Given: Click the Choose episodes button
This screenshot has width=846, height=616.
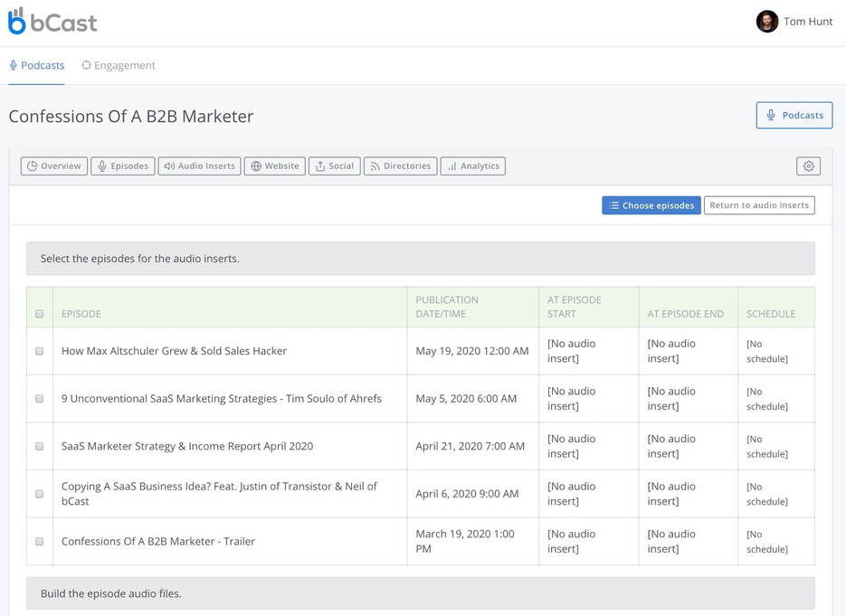Looking at the screenshot, I should [651, 205].
